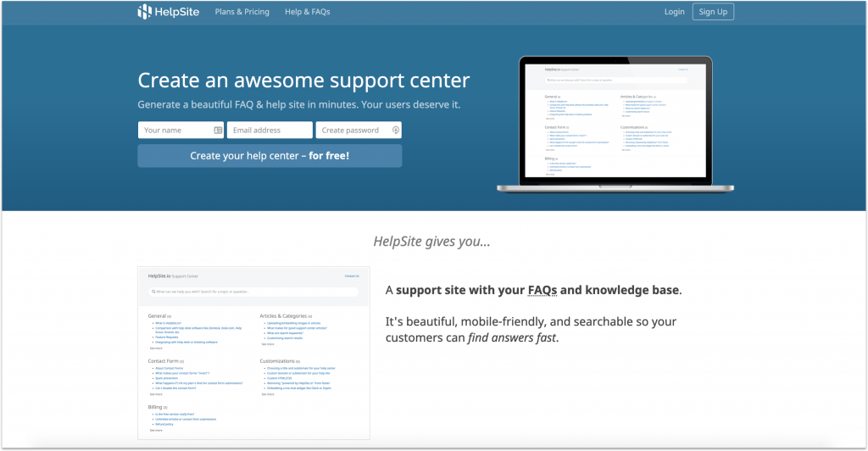Focus the Your name input field
Viewport: 868px width, 451px height.
click(181, 130)
